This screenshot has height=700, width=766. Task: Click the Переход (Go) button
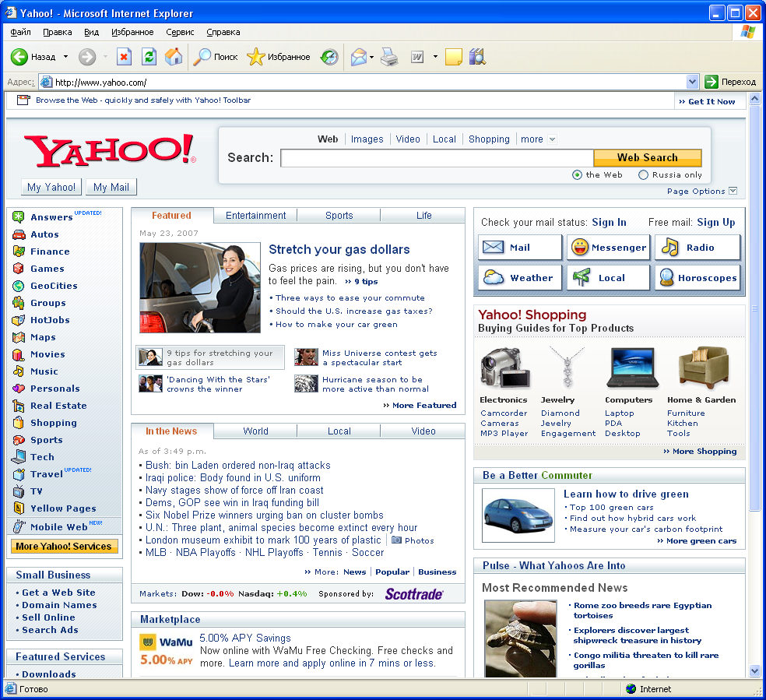click(x=730, y=82)
